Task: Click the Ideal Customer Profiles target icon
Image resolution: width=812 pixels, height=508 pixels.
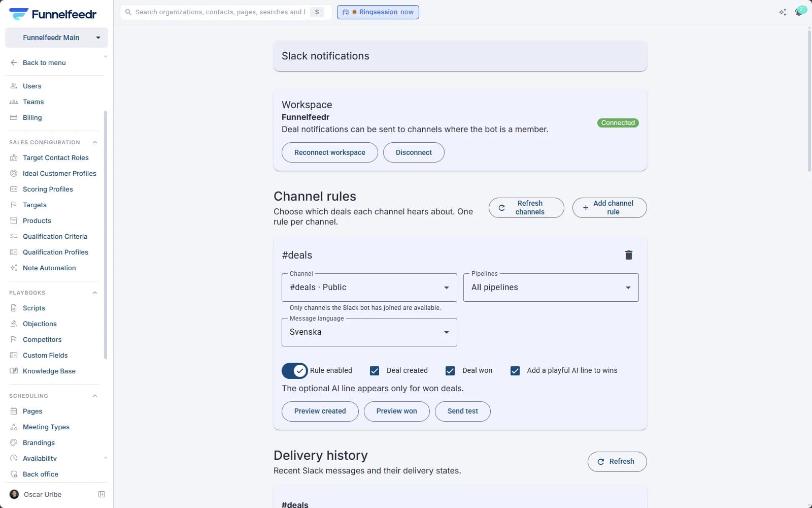Action: click(x=14, y=173)
